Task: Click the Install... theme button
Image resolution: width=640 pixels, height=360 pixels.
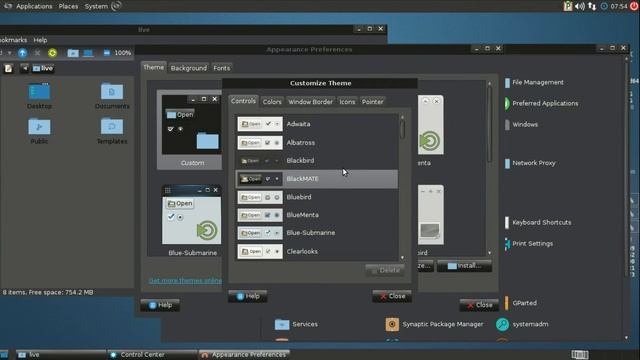Action: (x=464, y=266)
